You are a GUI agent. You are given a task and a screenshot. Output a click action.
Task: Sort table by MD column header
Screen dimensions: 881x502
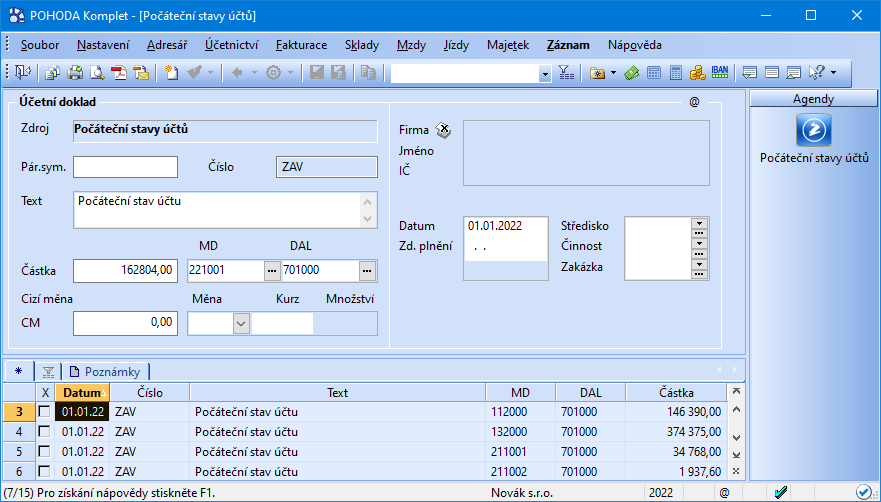click(x=520, y=392)
